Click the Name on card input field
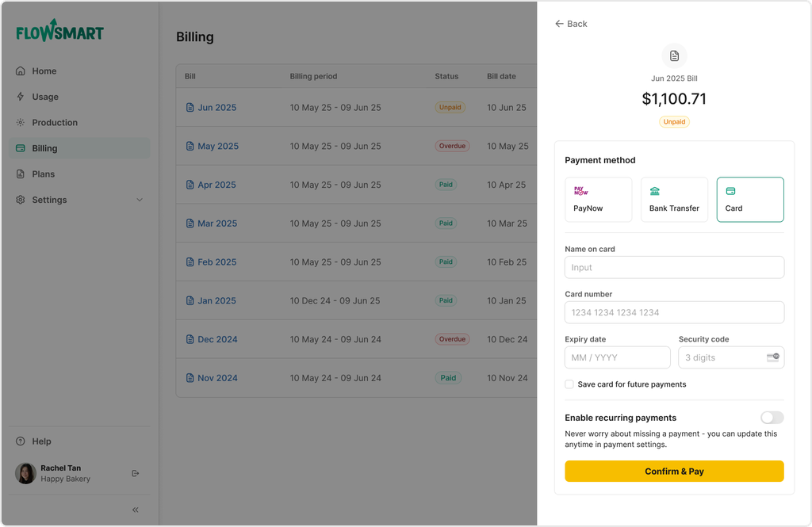Image resolution: width=812 pixels, height=527 pixels. [x=674, y=267]
